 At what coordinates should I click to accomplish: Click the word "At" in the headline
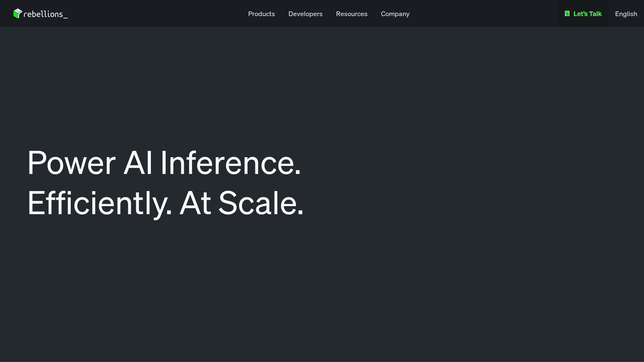195,203
